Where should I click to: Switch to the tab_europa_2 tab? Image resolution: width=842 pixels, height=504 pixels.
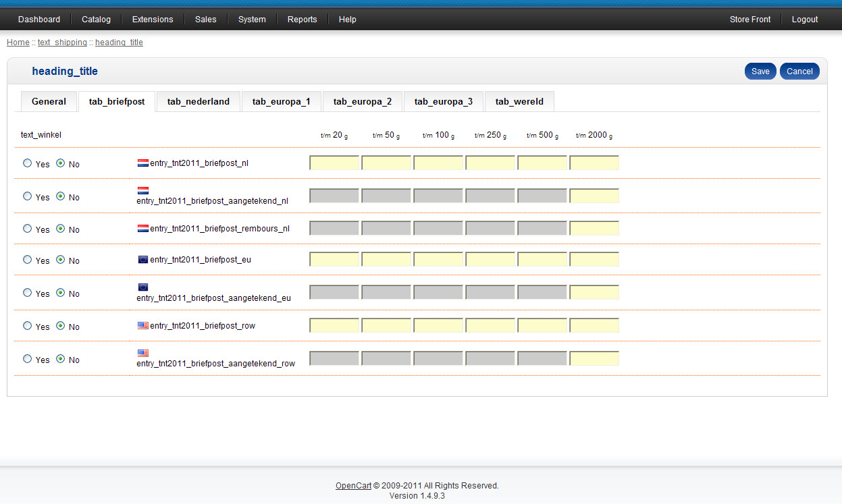point(363,101)
